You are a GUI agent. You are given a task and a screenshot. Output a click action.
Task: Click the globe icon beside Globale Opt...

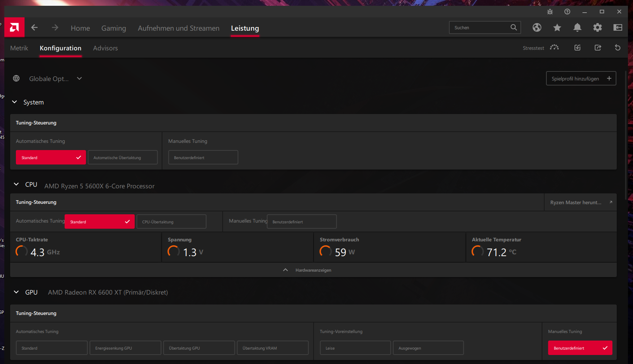point(16,78)
